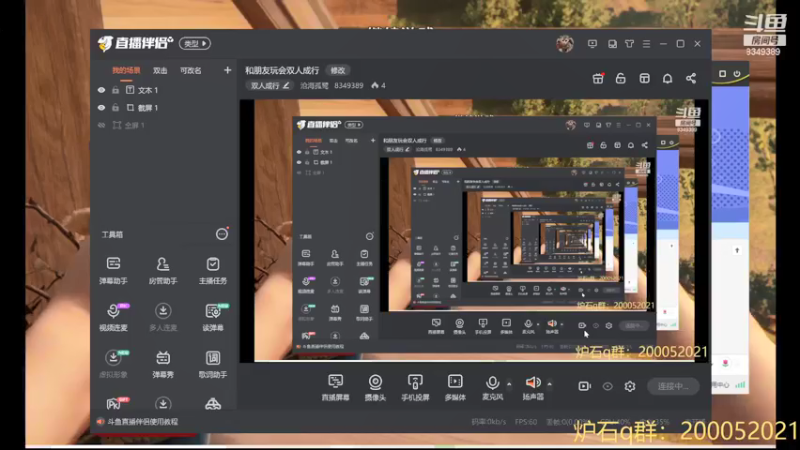The image size is (800, 450).
Task: Open 弹幕助手 in the toolbox
Action: (113, 270)
